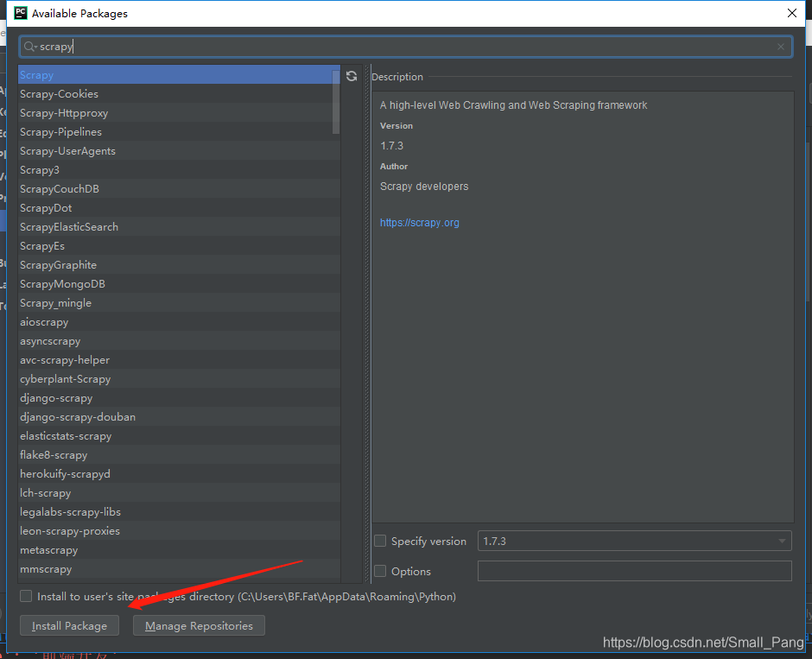Select legalabs-scrapy-libs package

coord(179,512)
